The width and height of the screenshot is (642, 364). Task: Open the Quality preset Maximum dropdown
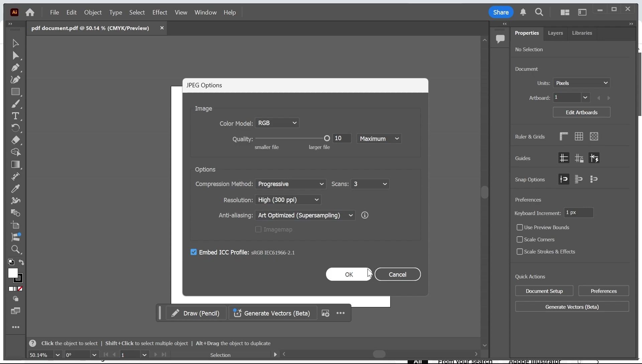pyautogui.click(x=379, y=139)
